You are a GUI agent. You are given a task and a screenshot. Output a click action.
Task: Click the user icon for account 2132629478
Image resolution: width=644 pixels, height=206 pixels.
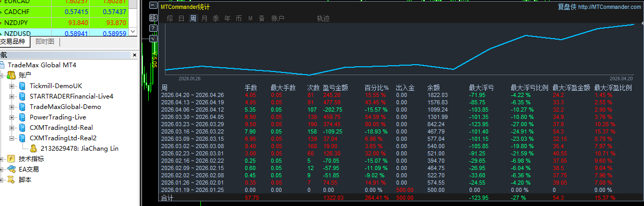click(x=34, y=148)
